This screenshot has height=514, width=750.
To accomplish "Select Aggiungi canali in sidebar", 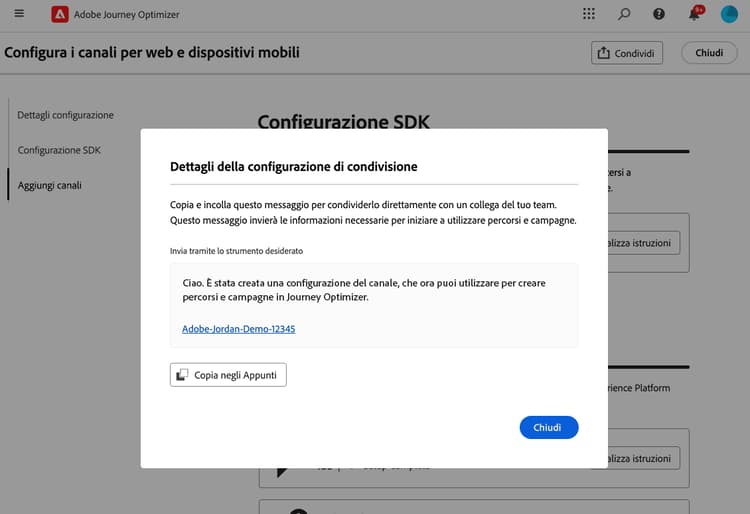I will pos(50,185).
